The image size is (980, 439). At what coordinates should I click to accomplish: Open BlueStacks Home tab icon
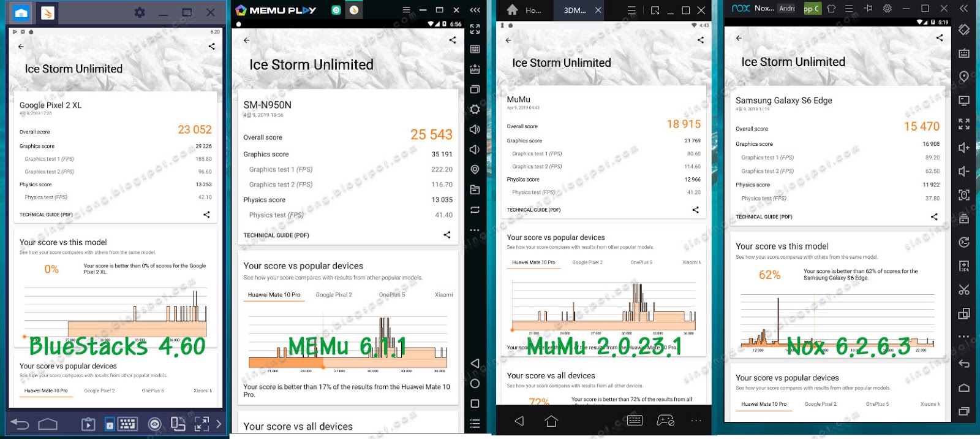(21, 13)
